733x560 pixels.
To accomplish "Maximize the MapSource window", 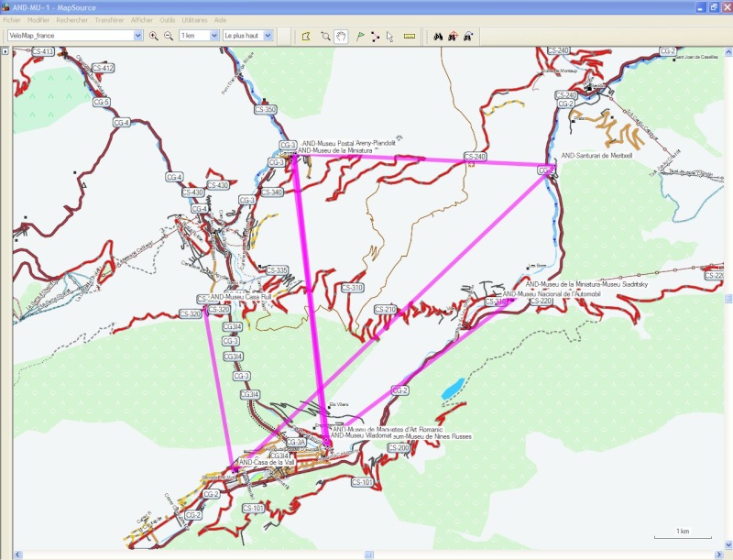I will click(x=714, y=7).
